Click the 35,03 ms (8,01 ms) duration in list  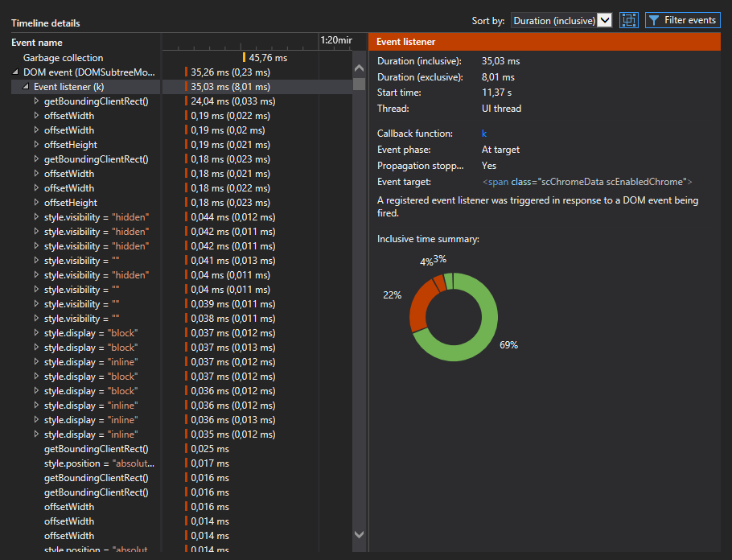pos(230,87)
